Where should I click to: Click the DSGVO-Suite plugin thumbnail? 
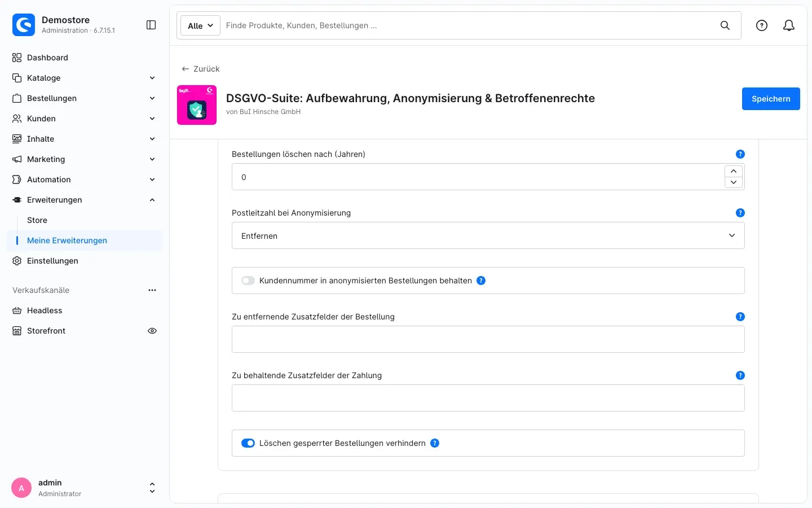[197, 105]
